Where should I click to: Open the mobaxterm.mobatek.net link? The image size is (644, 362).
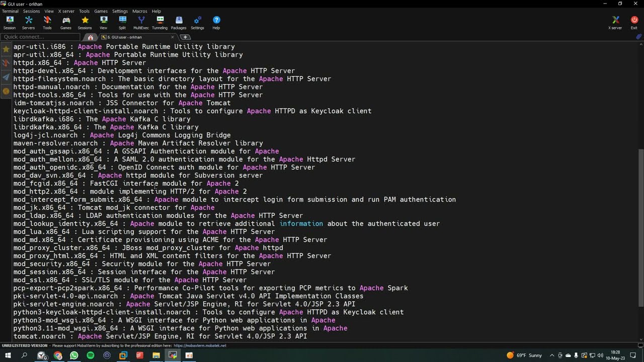pyautogui.click(x=200, y=346)
